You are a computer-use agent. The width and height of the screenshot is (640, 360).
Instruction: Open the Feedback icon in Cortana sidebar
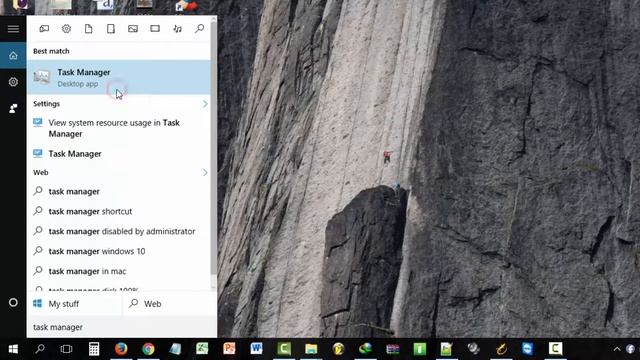pyautogui.click(x=13, y=109)
